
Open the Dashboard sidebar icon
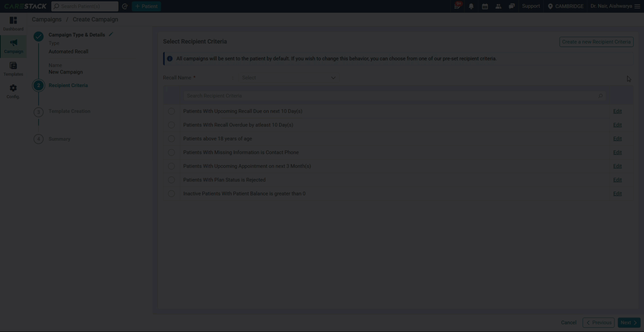click(13, 24)
